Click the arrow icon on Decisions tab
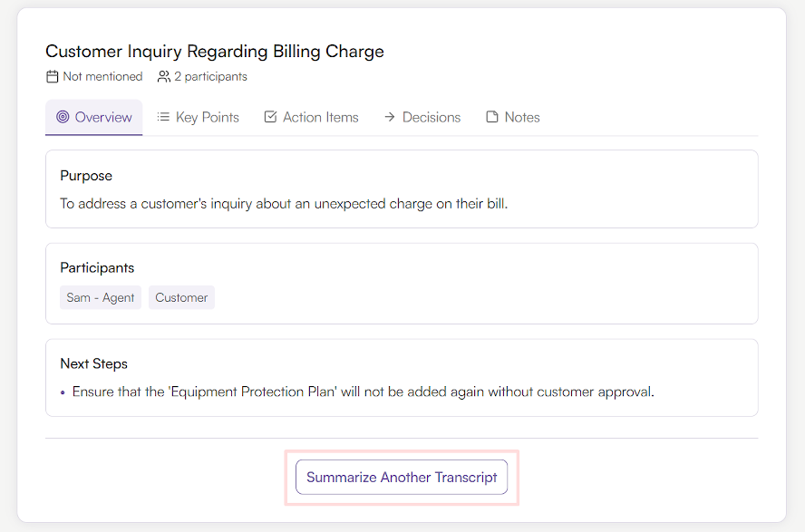The width and height of the screenshot is (805, 532). pos(390,117)
